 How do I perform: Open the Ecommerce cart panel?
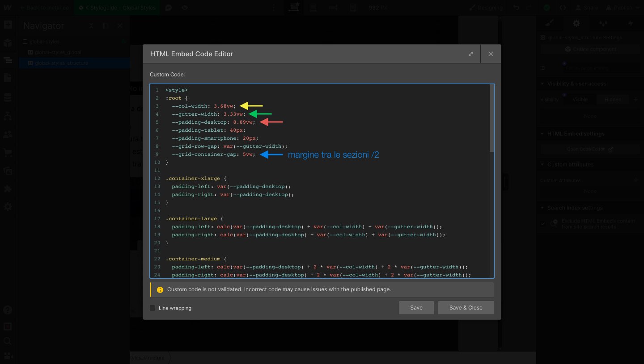8,152
